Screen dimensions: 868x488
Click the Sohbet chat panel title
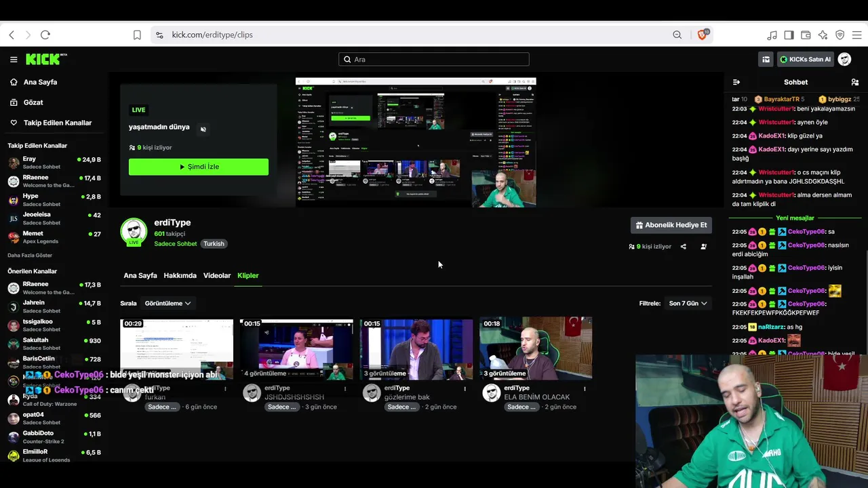795,82
